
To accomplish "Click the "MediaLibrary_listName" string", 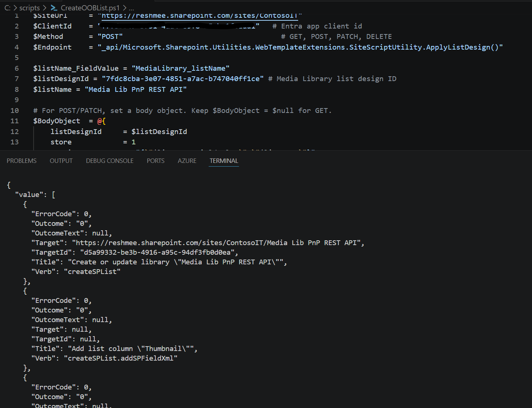I will click(181, 68).
